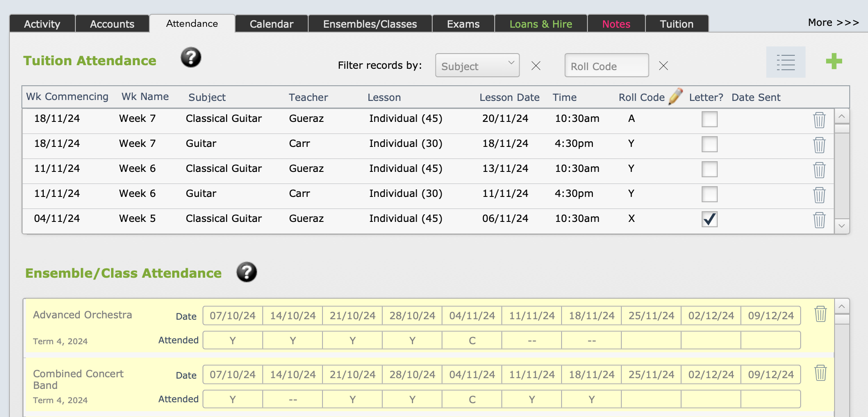Check the Letter box for Week 7 Classical Guitar
The height and width of the screenshot is (417, 868).
[x=709, y=119]
